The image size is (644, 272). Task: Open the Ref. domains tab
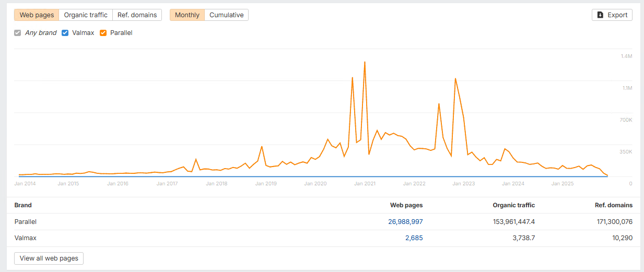pyautogui.click(x=137, y=15)
